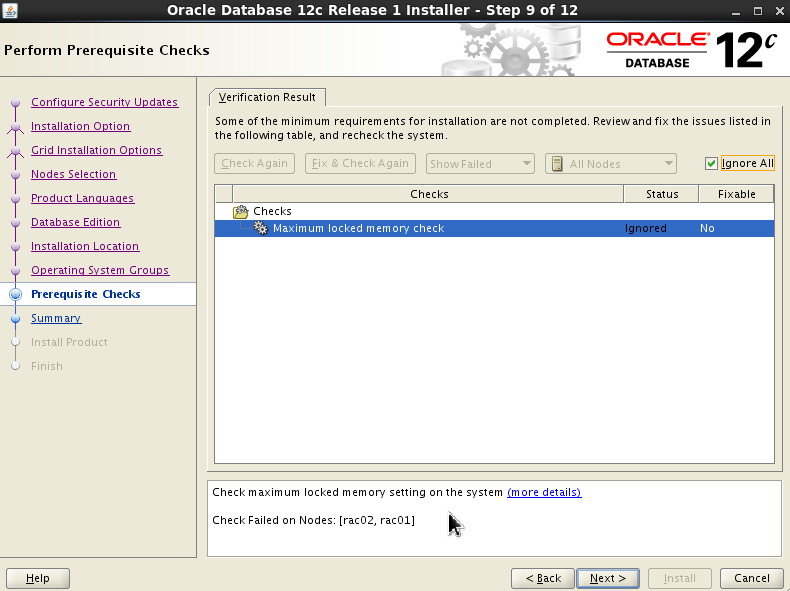Close the installer window
790x591 pixels.
tap(779, 11)
